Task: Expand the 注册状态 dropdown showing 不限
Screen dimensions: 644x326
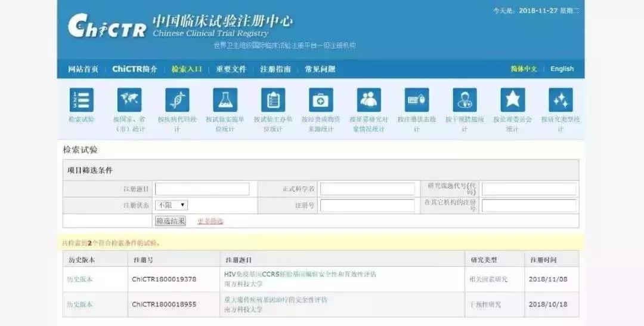Action: [171, 205]
